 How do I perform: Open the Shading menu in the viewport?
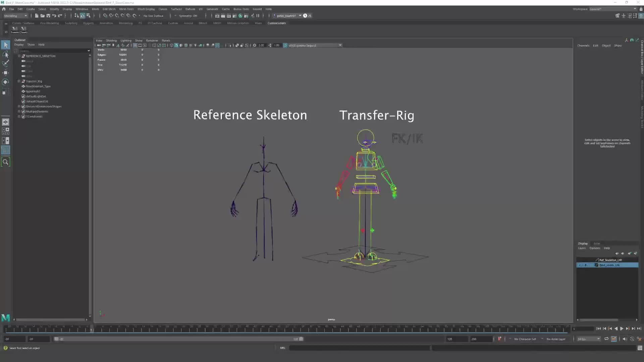(111, 40)
